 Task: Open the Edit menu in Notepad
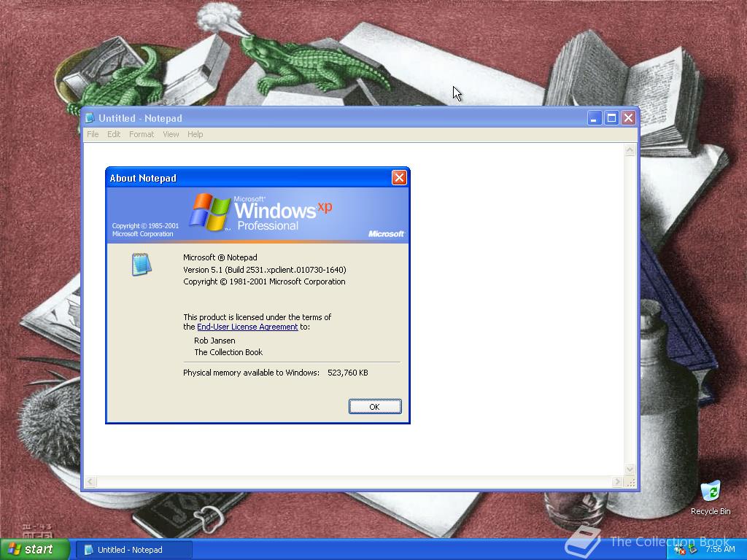113,134
